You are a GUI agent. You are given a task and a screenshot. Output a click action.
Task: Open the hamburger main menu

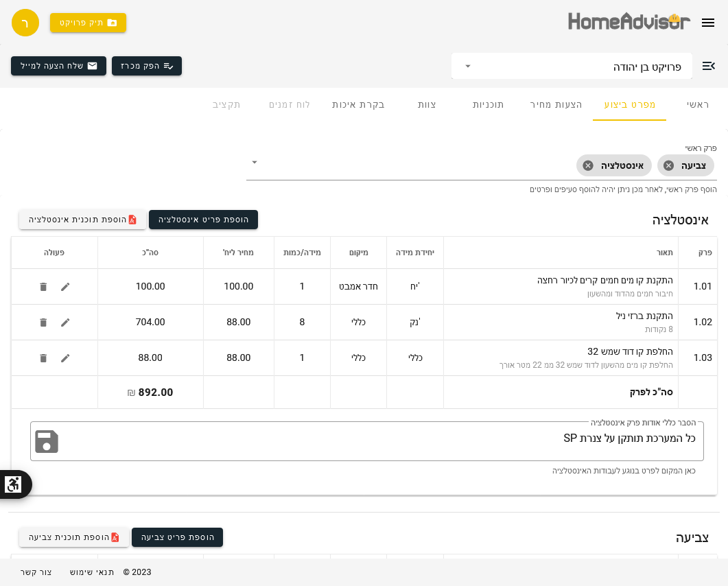tap(708, 23)
